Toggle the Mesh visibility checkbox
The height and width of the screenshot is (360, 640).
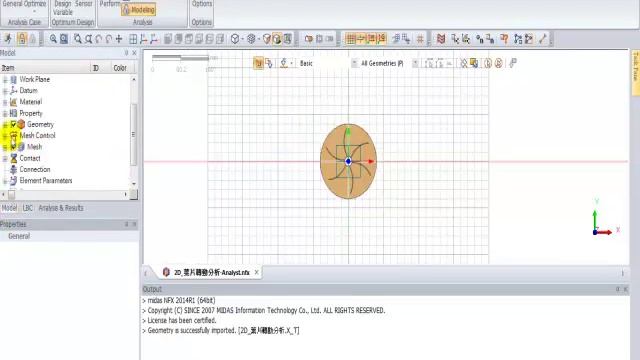(x=13, y=147)
